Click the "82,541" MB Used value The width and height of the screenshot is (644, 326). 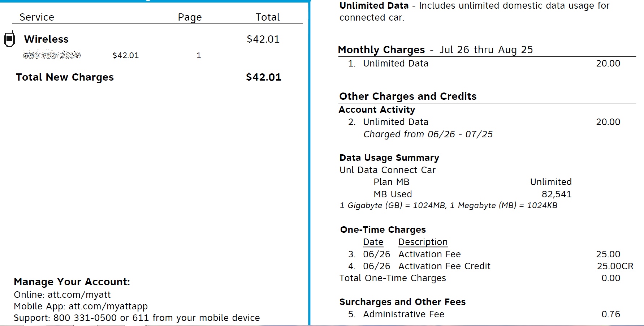(x=557, y=194)
